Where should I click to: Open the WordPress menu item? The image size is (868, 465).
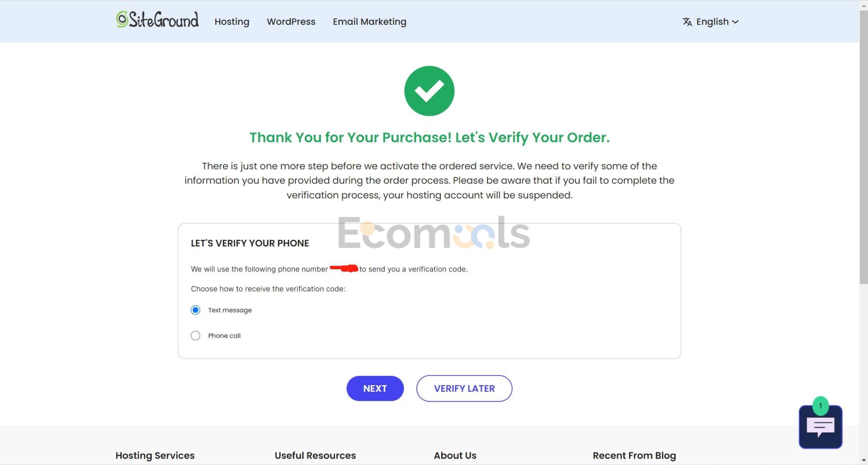pos(291,22)
